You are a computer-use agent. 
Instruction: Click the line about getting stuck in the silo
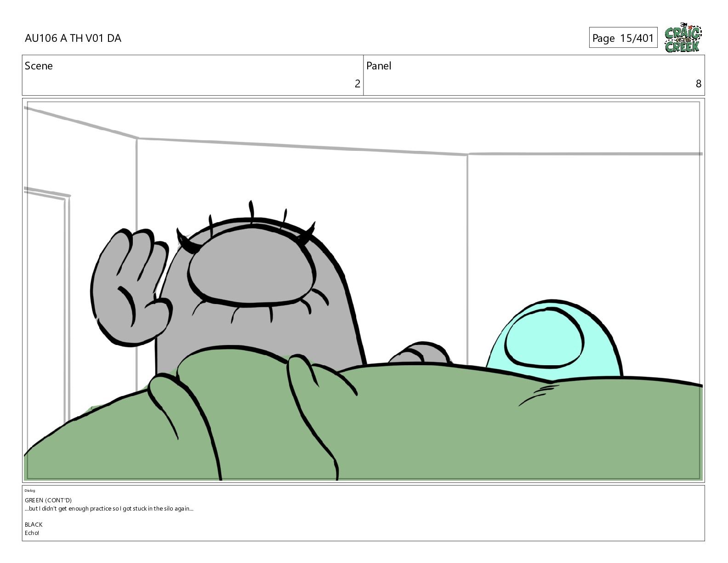(x=109, y=509)
